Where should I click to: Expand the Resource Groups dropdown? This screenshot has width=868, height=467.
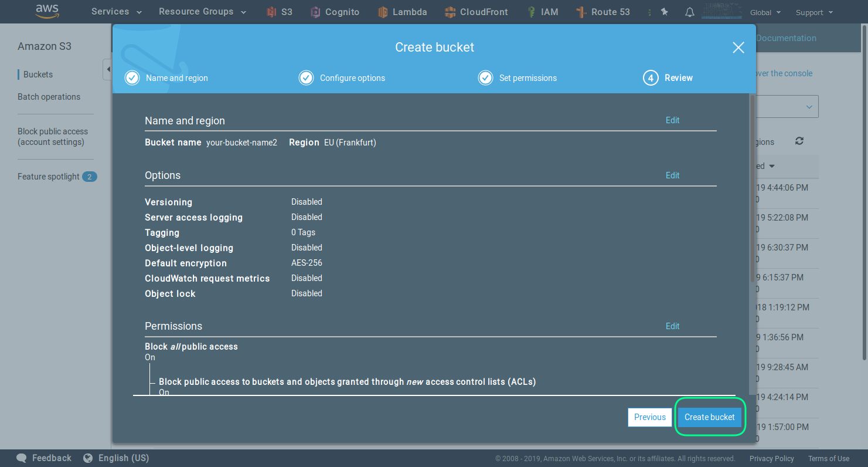[202, 12]
